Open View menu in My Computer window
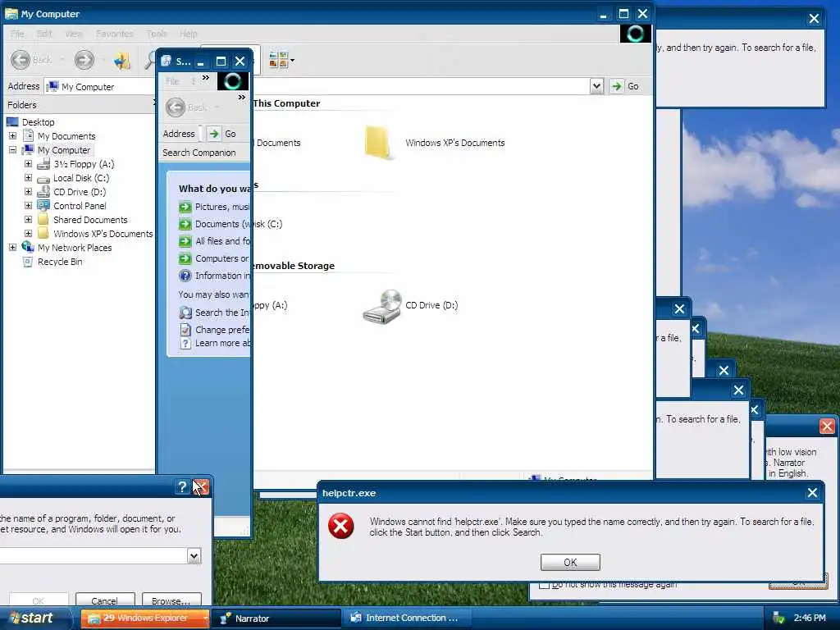 pyautogui.click(x=74, y=34)
